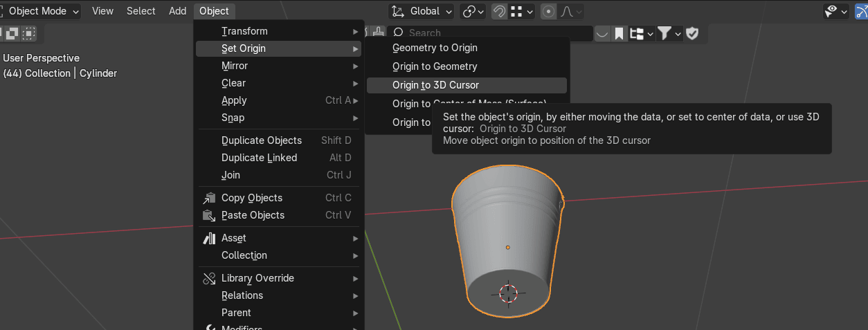Open the transform pivot point dropdown
Screen dimensions: 868x330
click(474, 11)
